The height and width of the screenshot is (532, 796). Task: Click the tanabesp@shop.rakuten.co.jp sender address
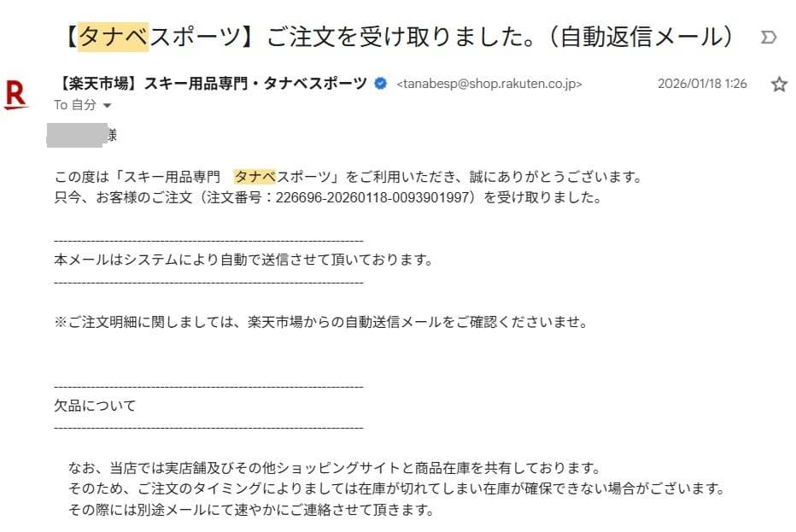[490, 84]
